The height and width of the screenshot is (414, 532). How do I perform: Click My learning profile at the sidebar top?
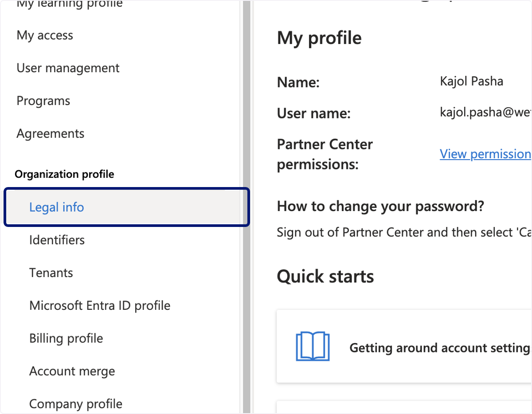pos(70,4)
